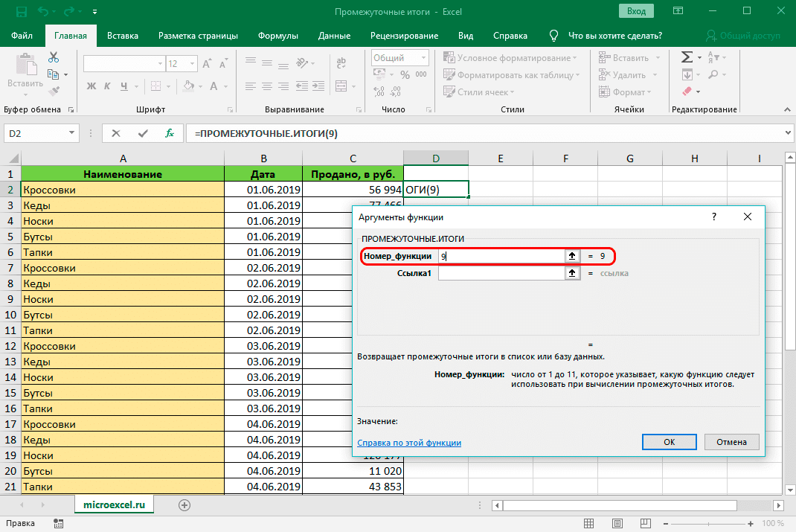The image size is (796, 532).
Task: Click the Save icon in title bar
Action: coord(20,12)
